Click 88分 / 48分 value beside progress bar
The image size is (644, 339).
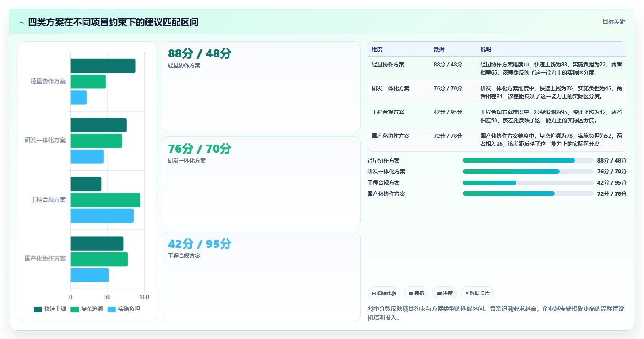point(612,161)
